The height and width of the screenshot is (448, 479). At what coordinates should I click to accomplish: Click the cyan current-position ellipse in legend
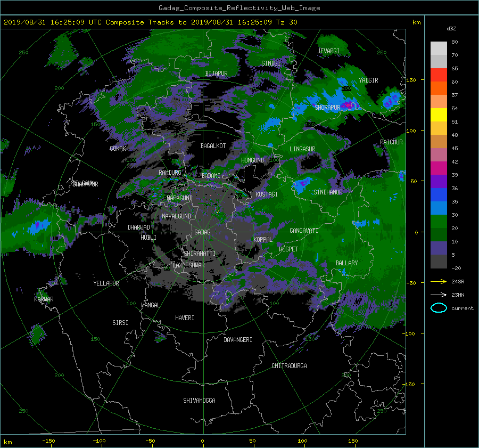(439, 308)
